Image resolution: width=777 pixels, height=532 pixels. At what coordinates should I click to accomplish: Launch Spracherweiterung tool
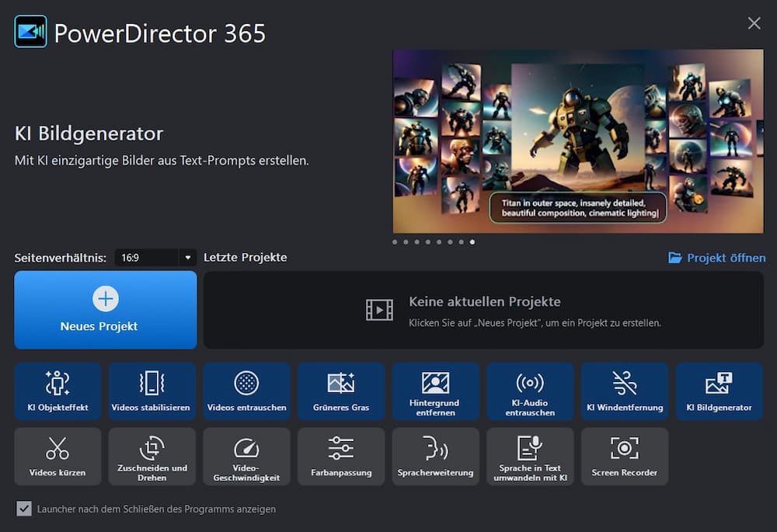436,457
